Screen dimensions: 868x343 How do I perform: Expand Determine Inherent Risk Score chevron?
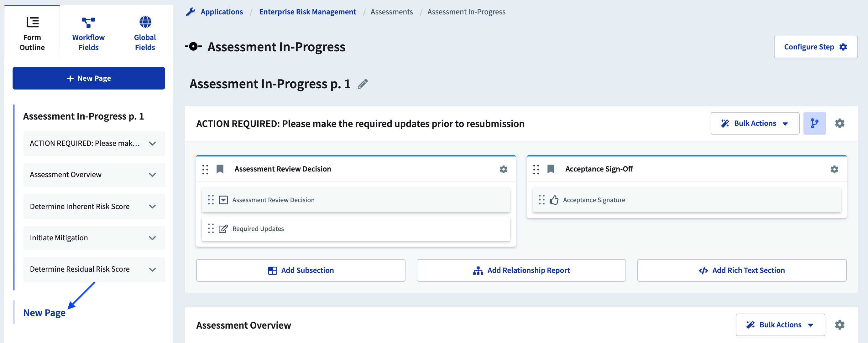click(x=152, y=206)
